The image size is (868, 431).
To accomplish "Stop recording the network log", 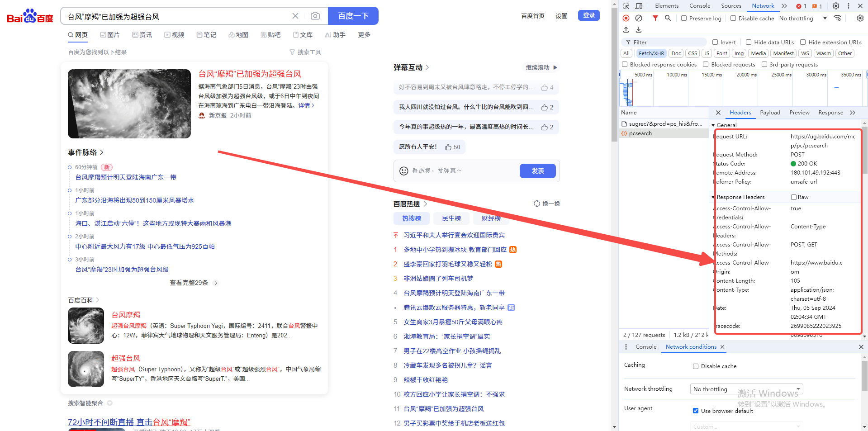I will click(x=626, y=18).
